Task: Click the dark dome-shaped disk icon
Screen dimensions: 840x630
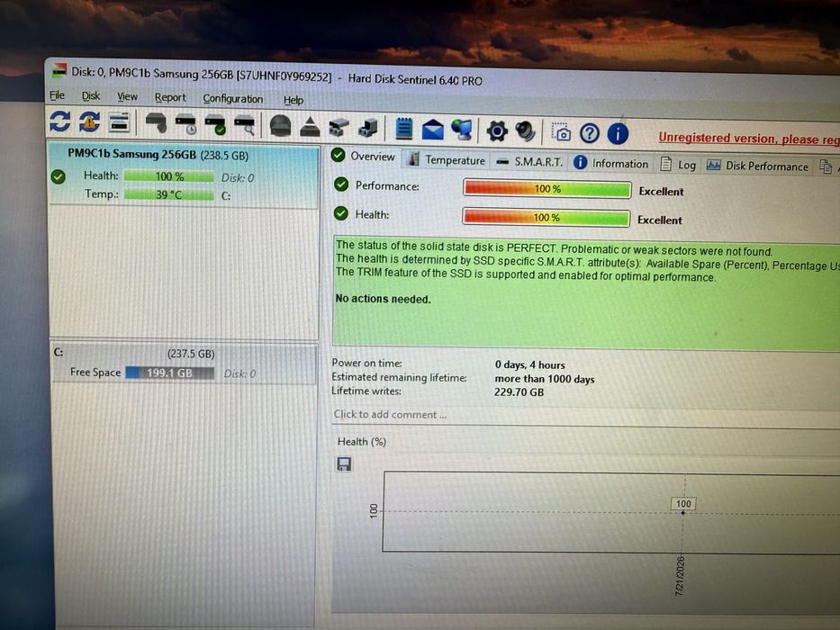Action: pyautogui.click(x=280, y=126)
